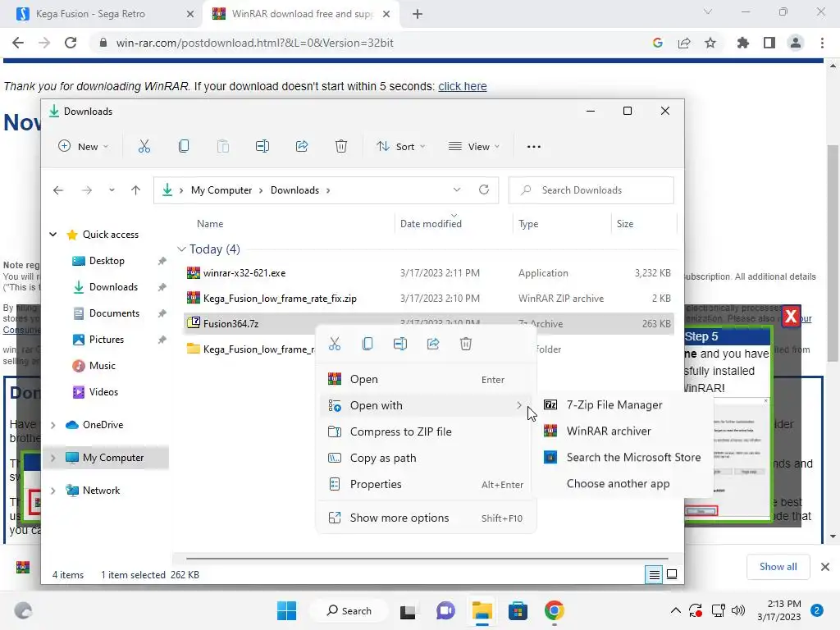This screenshot has width=840, height=630.
Task: Click the Share icon in context menu
Action: (x=433, y=344)
